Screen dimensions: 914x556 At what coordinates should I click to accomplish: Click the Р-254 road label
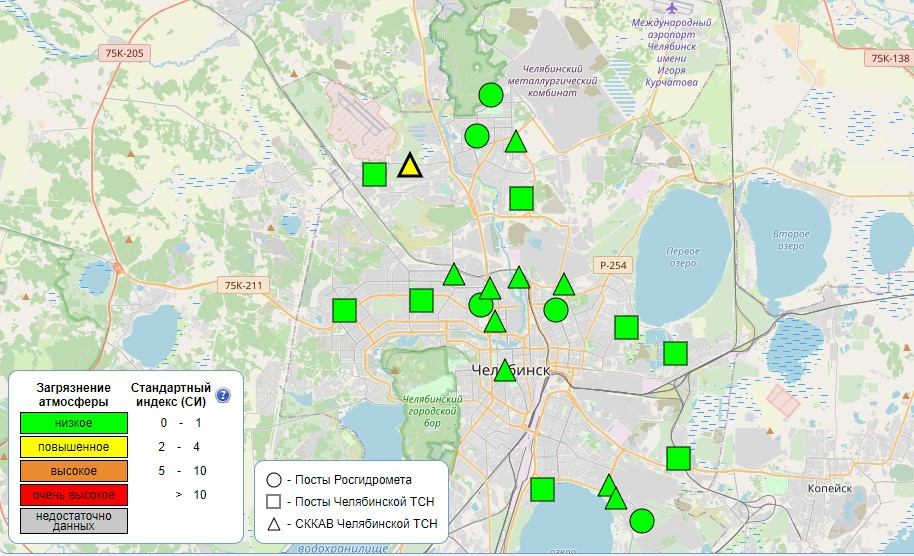(613, 265)
